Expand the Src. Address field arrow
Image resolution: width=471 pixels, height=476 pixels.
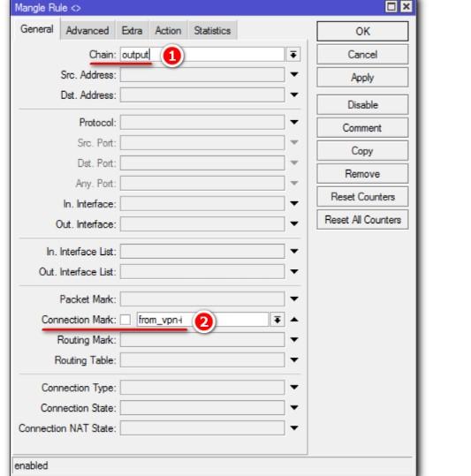pyautogui.click(x=294, y=74)
